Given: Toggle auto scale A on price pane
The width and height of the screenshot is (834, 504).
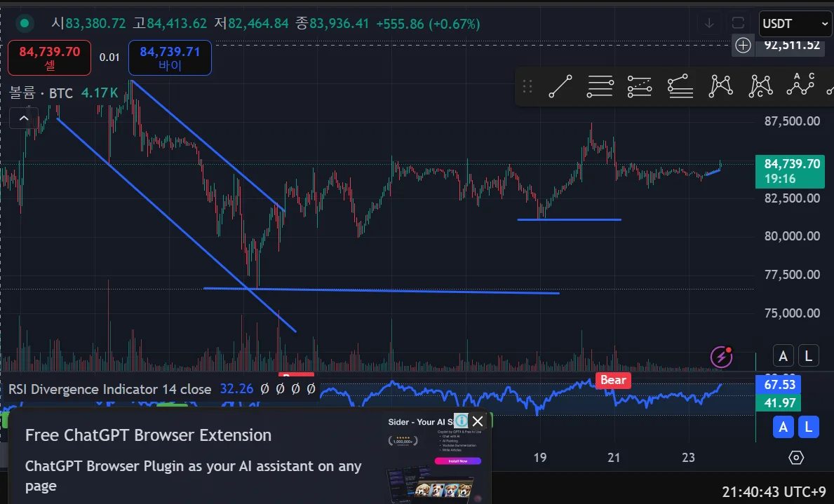Looking at the screenshot, I should tap(783, 355).
